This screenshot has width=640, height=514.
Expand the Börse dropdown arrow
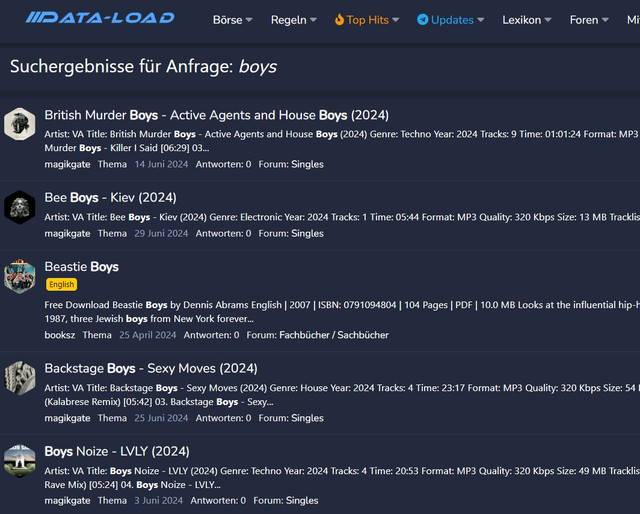[249, 20]
